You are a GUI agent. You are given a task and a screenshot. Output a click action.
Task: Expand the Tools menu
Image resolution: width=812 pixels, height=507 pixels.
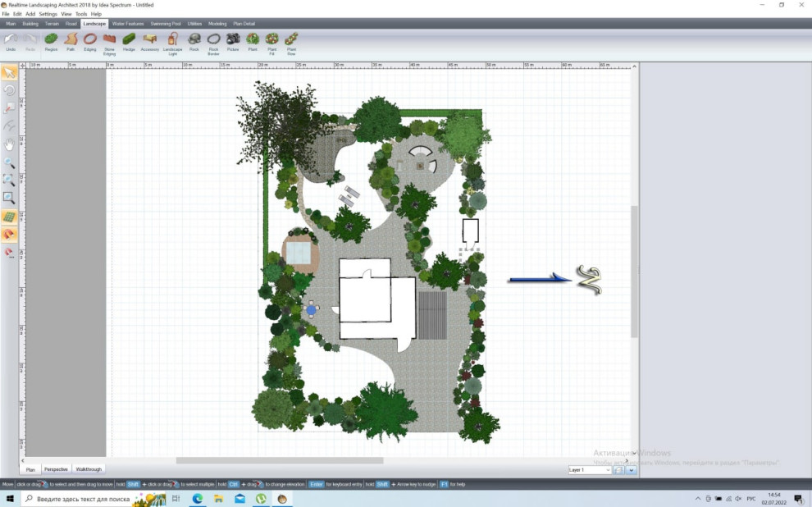click(x=81, y=14)
